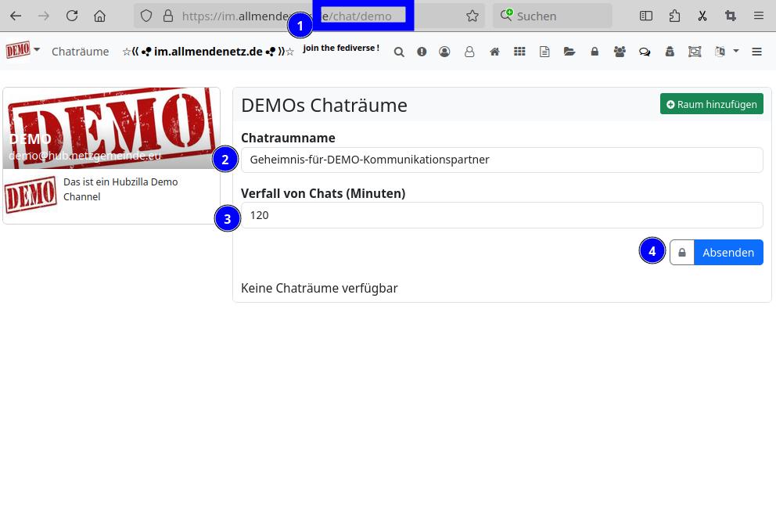Screen dimensions: 776x532
Task: Open the files folder icon
Action: pos(569,52)
